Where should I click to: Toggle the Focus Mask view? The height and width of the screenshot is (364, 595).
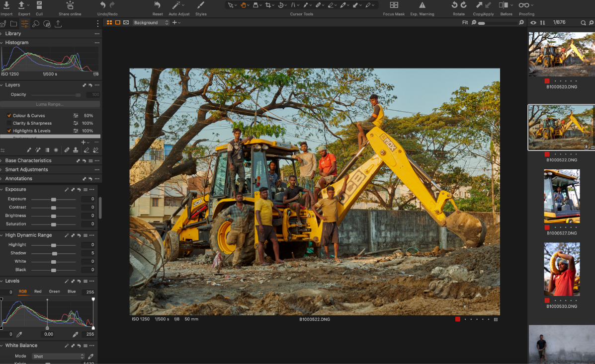point(394,5)
